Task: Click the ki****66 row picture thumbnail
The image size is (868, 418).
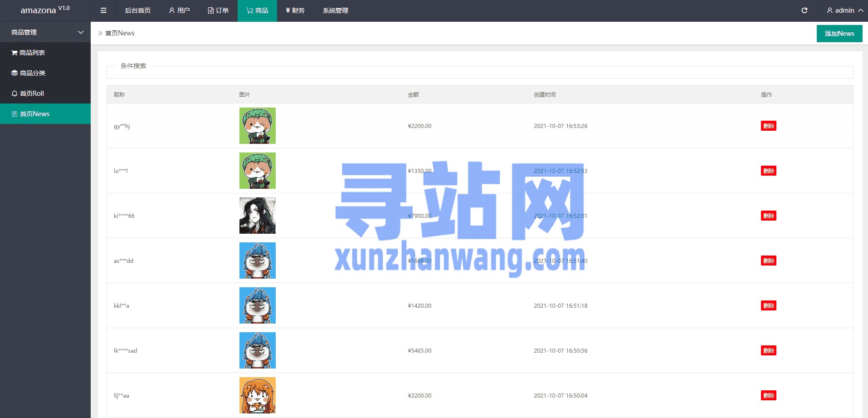Action: click(x=257, y=216)
